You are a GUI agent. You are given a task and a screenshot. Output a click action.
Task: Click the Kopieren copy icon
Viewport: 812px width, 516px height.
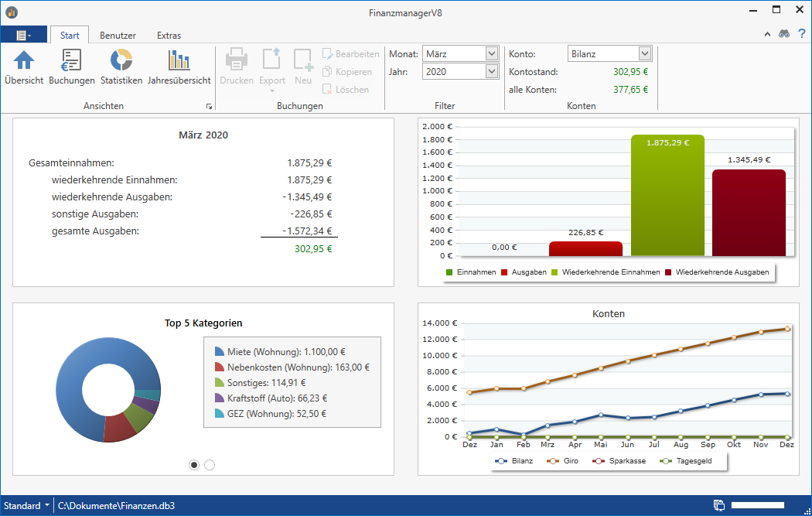coord(327,71)
